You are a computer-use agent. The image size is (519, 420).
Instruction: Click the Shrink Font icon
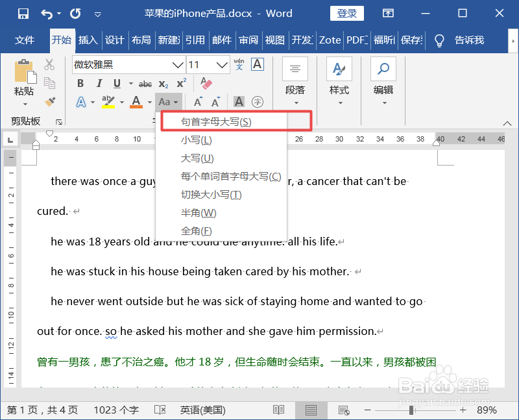point(216,102)
